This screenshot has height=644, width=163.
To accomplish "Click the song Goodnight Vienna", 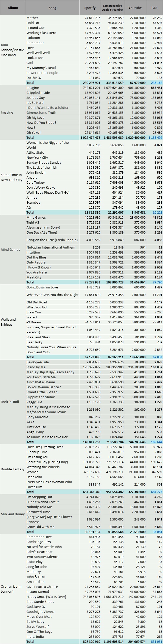I will click(x=40, y=612).
